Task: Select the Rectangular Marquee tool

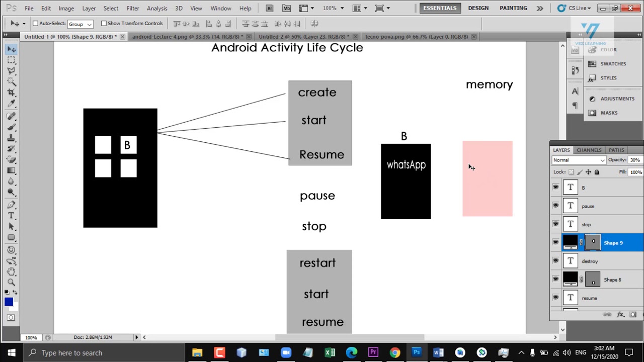Action: coord(11,60)
